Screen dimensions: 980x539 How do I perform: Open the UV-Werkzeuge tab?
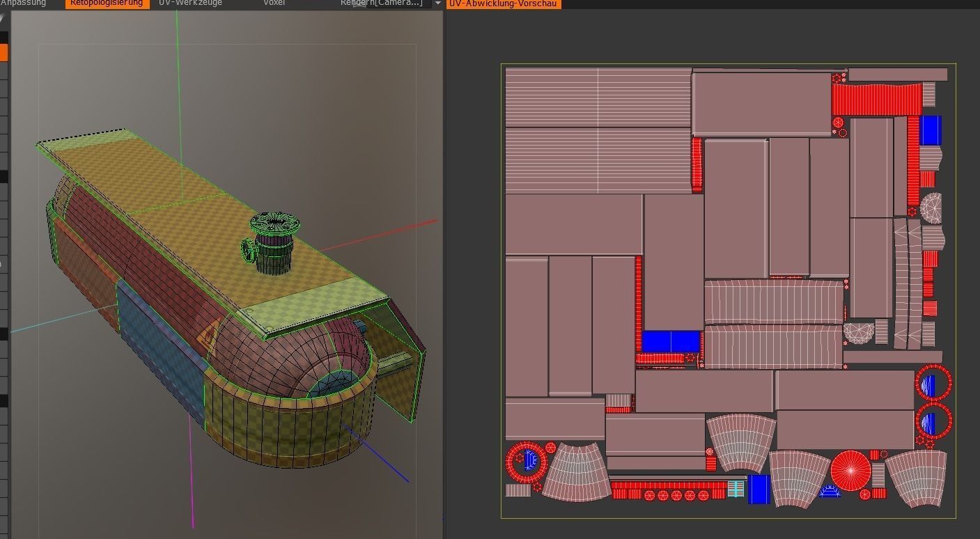(x=190, y=3)
